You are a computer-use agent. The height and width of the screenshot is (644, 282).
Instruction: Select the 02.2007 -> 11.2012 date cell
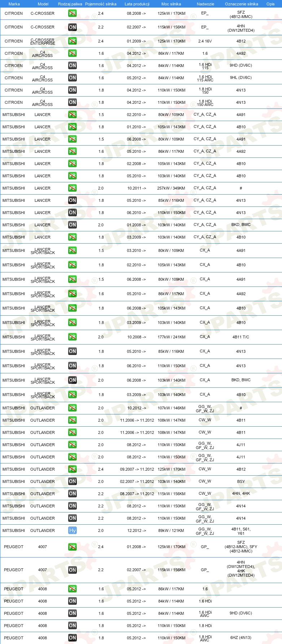point(137,481)
